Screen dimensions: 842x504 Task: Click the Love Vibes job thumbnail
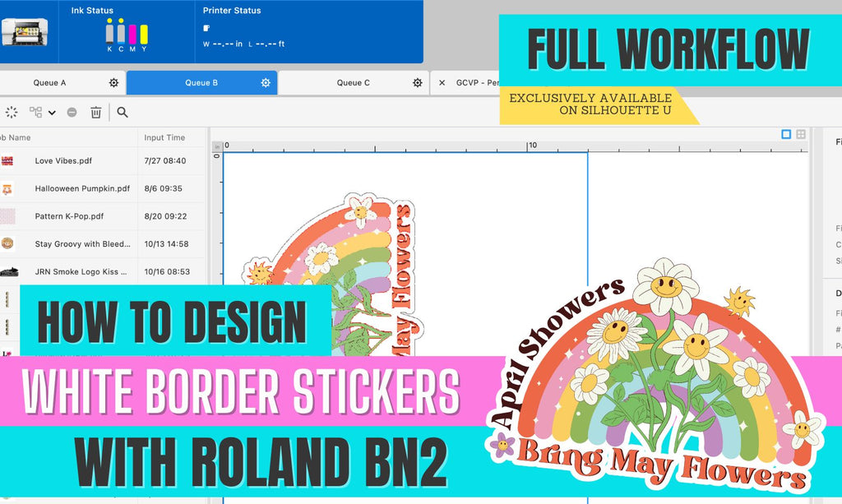click(x=7, y=160)
